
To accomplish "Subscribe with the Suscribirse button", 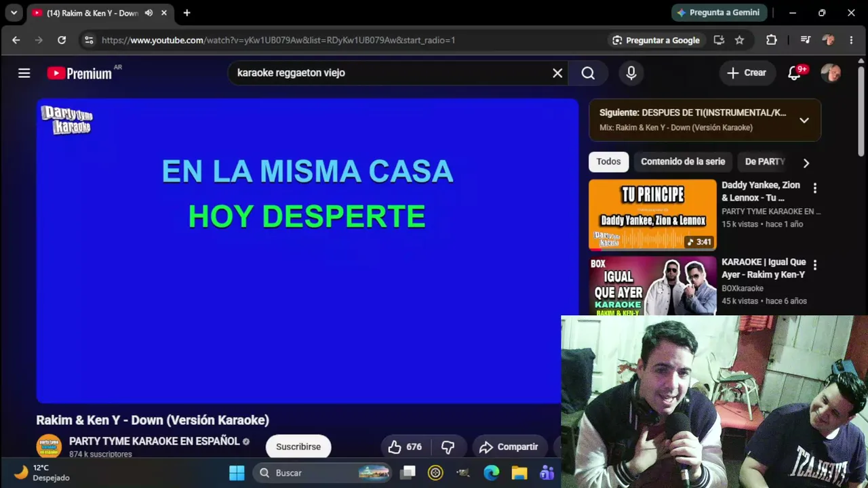I will coord(298,447).
